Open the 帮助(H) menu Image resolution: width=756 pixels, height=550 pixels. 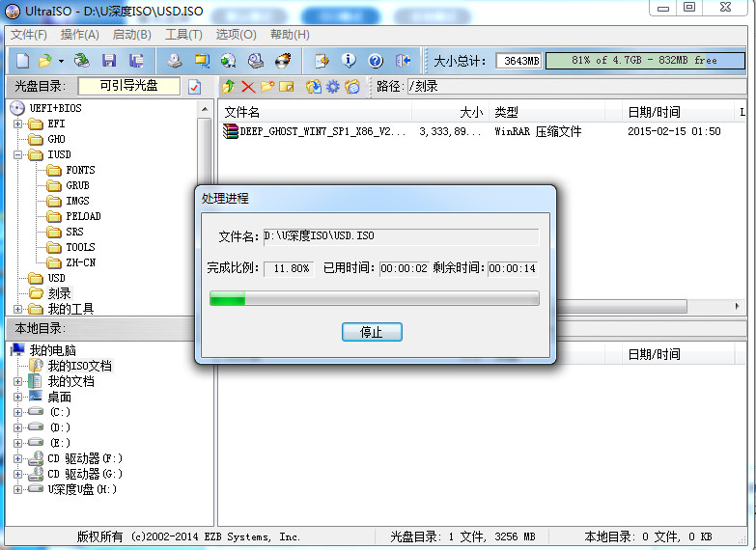(x=290, y=35)
